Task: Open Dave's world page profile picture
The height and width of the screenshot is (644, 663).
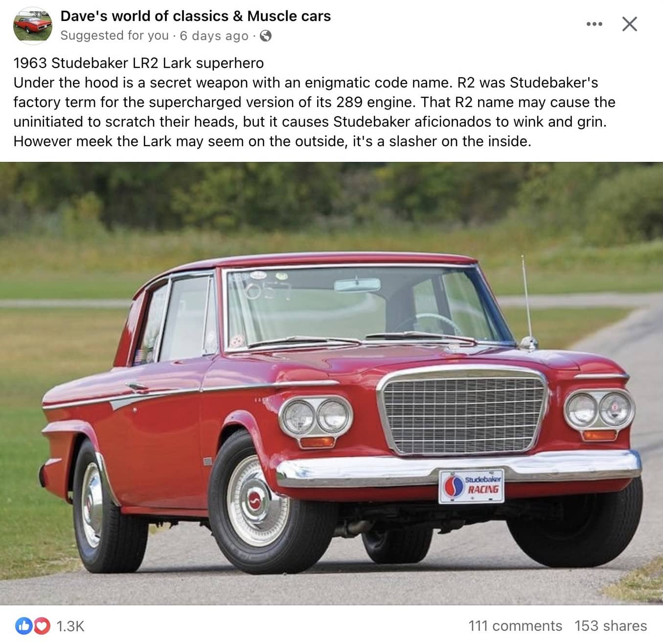Action: click(32, 26)
